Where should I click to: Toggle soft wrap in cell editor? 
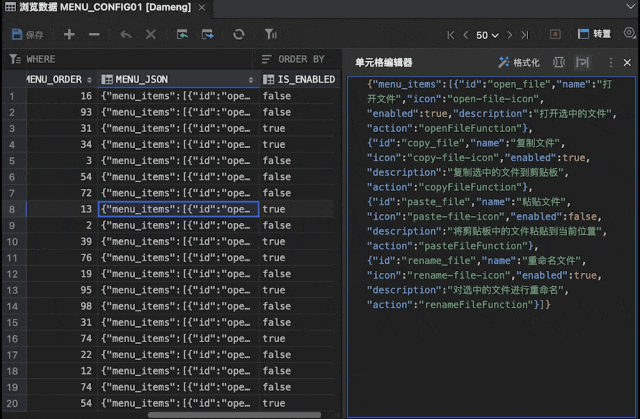point(582,62)
